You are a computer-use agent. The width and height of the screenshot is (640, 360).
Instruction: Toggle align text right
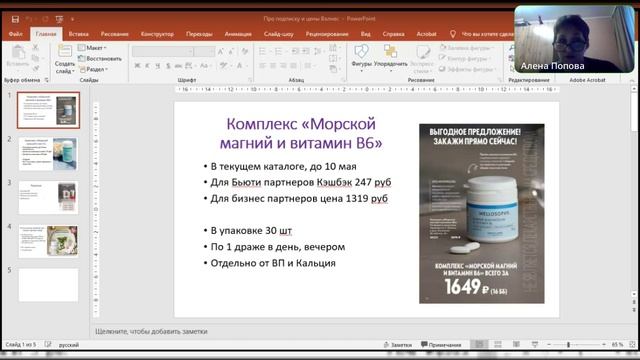(283, 66)
